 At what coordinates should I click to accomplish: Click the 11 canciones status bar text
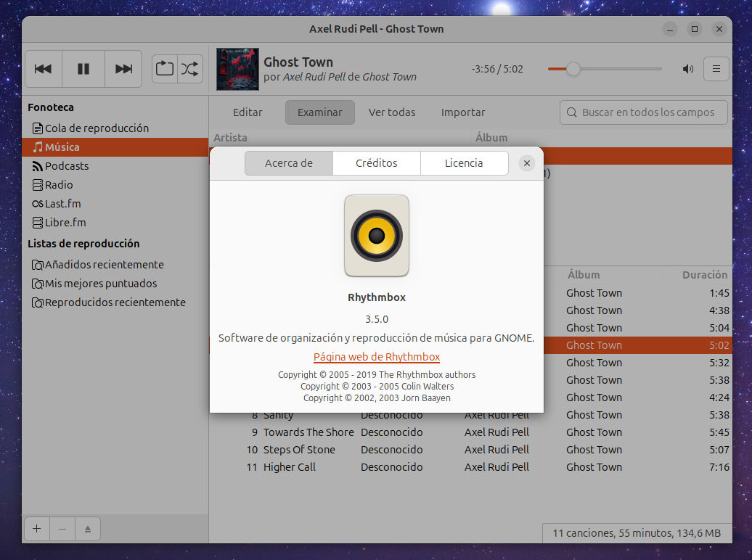[x=637, y=533]
